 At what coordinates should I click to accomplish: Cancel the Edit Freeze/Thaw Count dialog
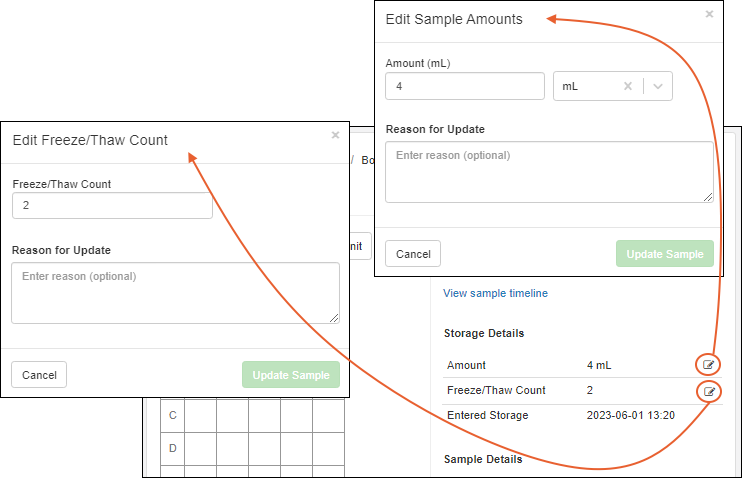click(x=39, y=375)
